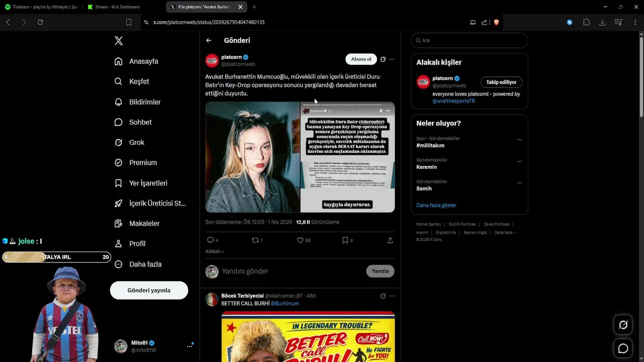Open Keşfet explore page
The image size is (644, 362).
[132, 81]
